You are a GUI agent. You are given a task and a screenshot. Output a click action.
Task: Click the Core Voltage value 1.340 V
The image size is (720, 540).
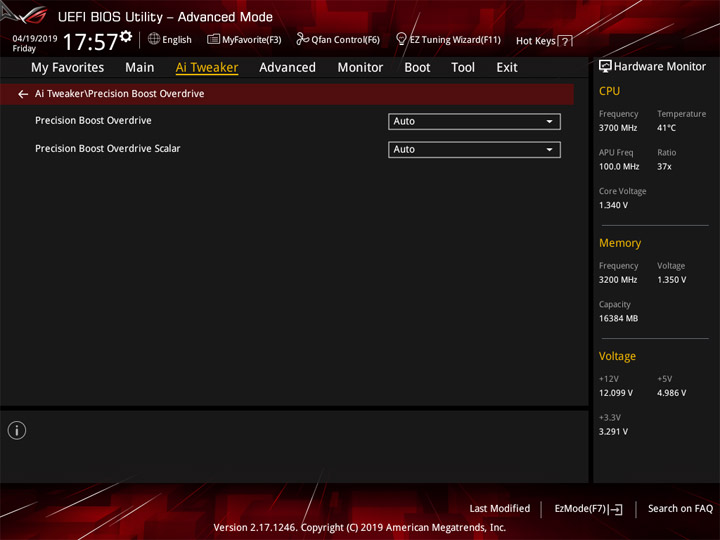(x=613, y=205)
